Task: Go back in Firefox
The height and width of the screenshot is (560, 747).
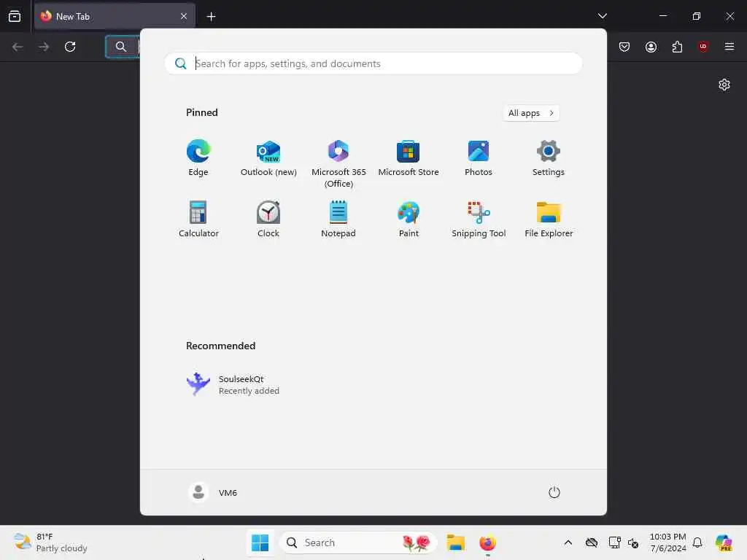Action: pyautogui.click(x=18, y=47)
